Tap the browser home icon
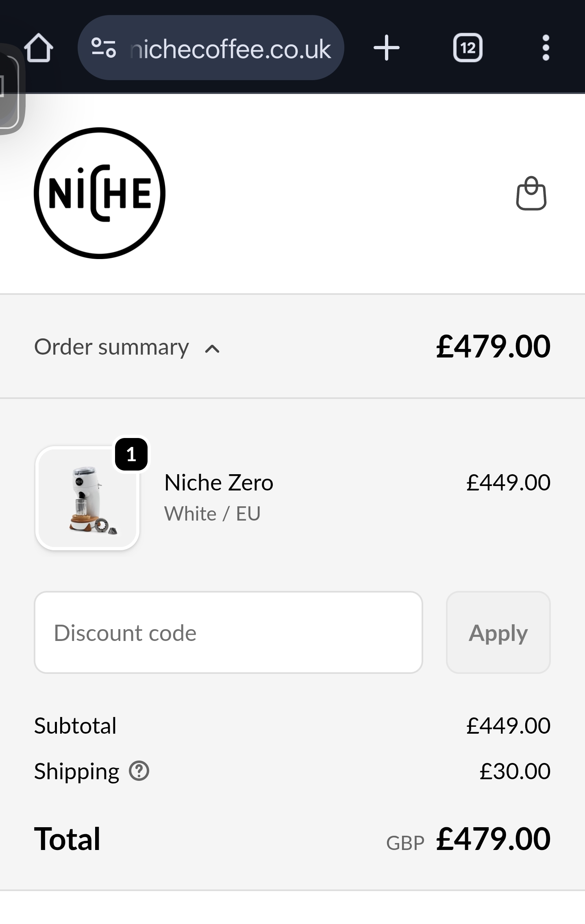 click(x=39, y=48)
